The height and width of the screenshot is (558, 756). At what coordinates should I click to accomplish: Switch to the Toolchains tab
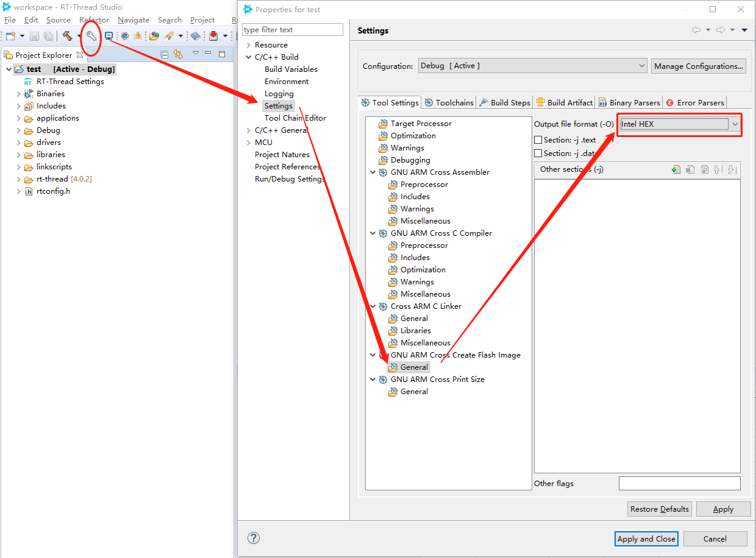pos(449,103)
